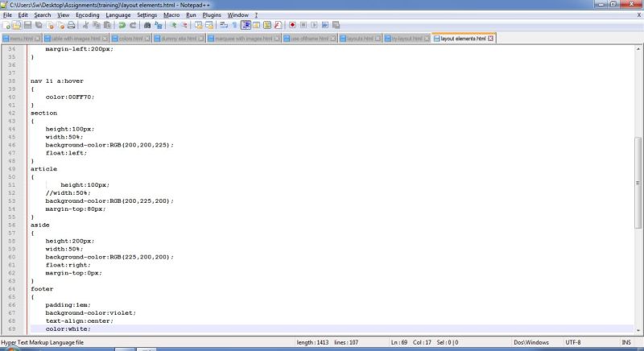Open the ? help menu
The height and width of the screenshot is (351, 644).
[256, 14]
